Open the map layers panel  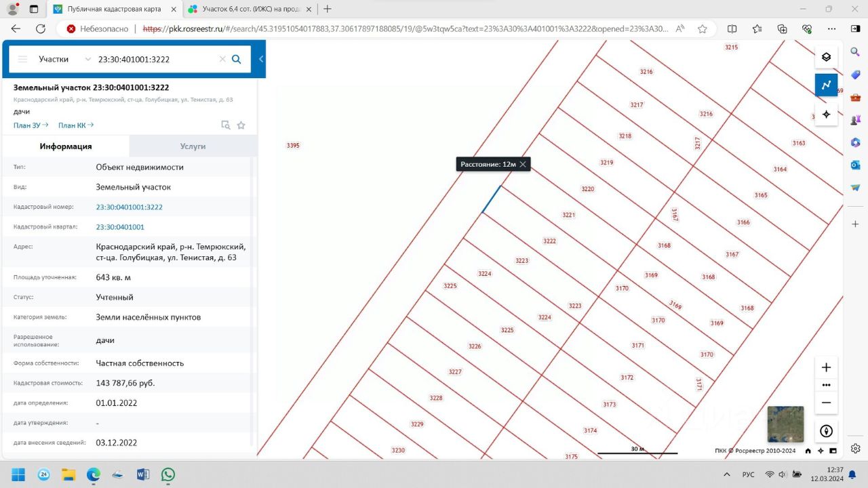coord(826,57)
